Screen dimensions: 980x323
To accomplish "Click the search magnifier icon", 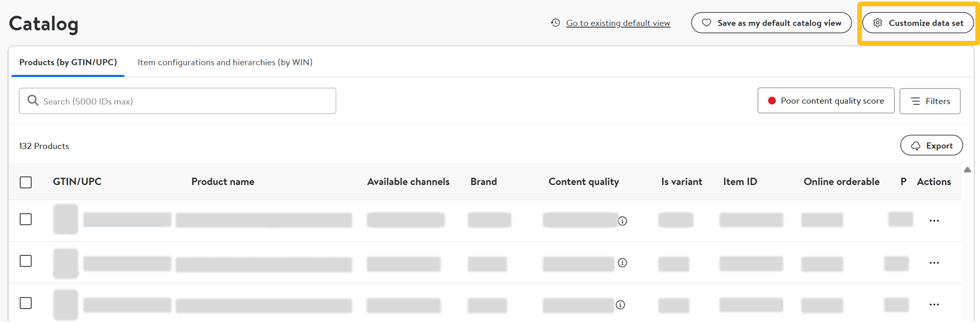I will [x=33, y=100].
